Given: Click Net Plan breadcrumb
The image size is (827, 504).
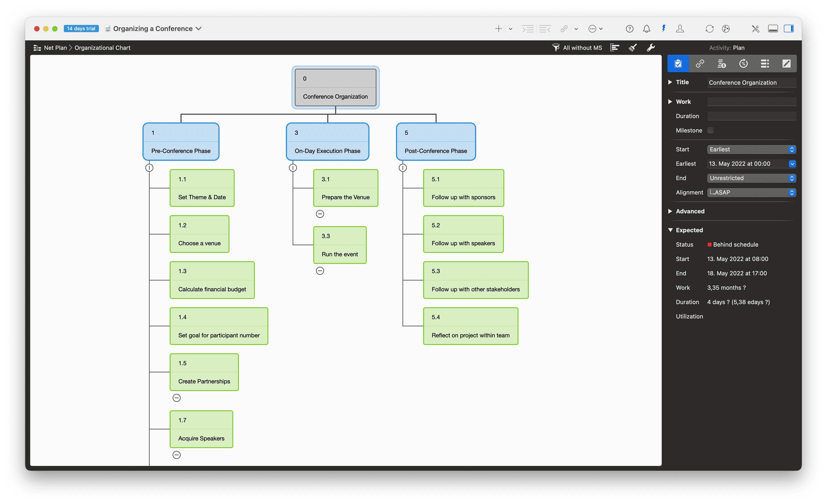Looking at the screenshot, I should tap(55, 48).
